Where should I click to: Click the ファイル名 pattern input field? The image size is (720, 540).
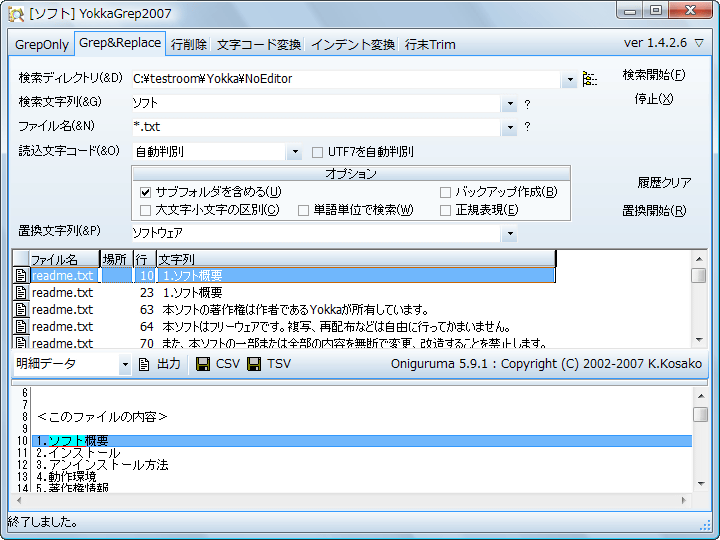pos(316,127)
